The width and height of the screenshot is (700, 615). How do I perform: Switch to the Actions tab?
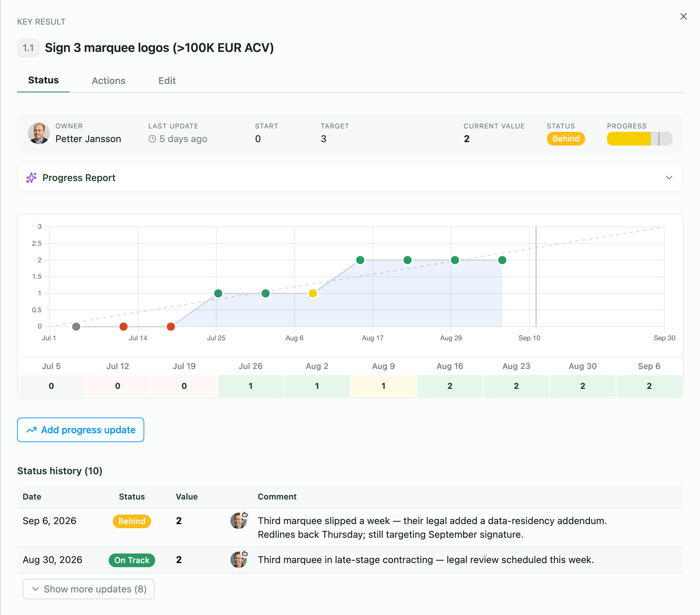pos(109,81)
